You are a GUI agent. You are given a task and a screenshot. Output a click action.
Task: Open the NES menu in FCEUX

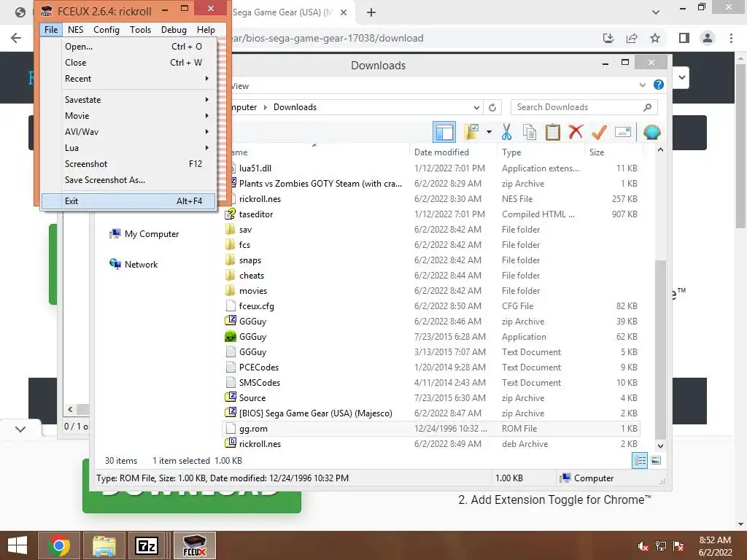click(75, 29)
